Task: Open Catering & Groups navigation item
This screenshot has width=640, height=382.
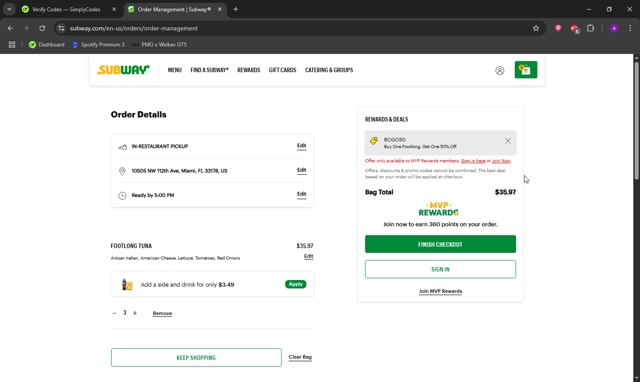Action: click(x=329, y=70)
